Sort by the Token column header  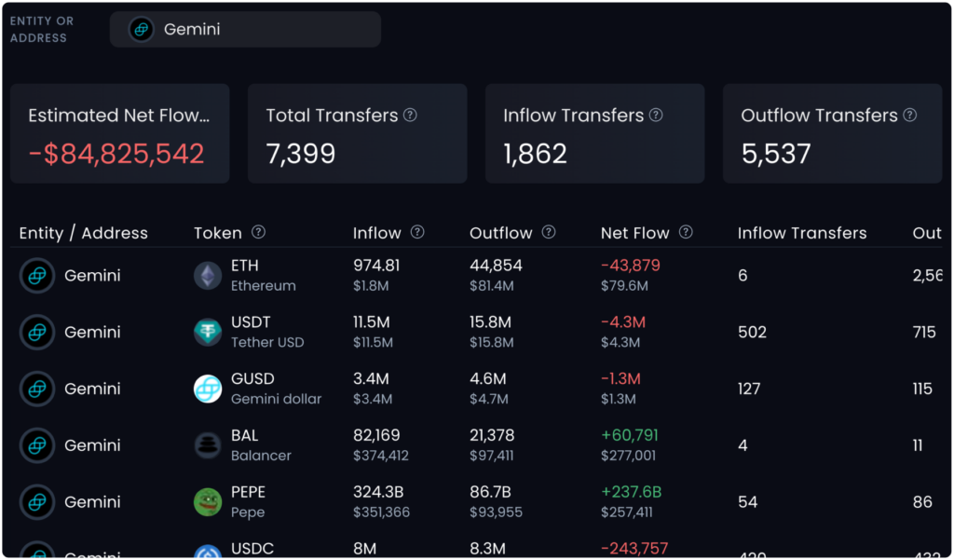tap(218, 233)
